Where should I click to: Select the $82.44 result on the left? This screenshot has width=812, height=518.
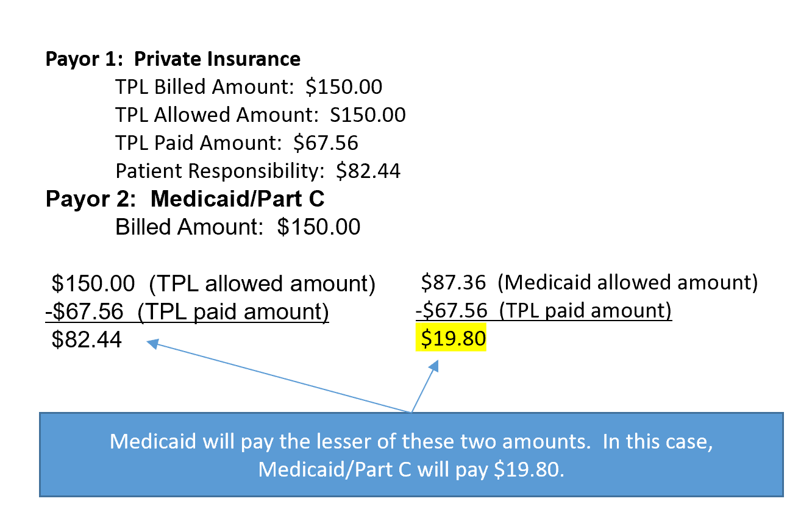click(x=87, y=339)
